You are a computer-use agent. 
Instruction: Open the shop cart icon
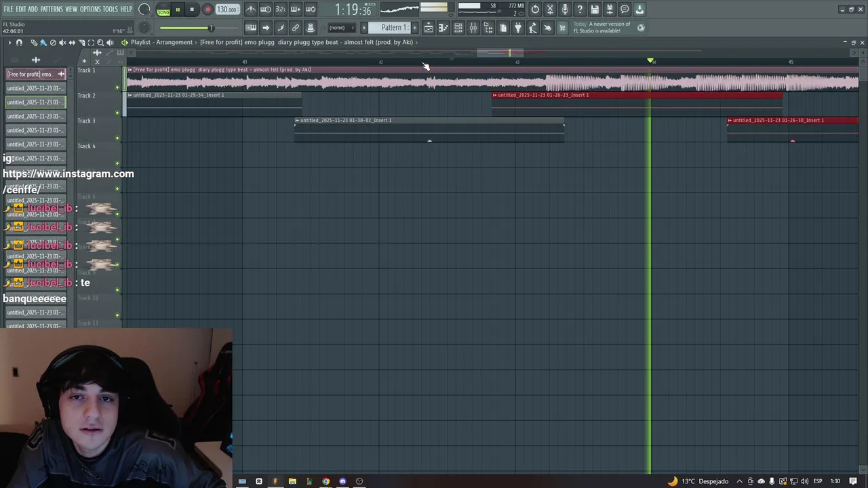[562, 28]
